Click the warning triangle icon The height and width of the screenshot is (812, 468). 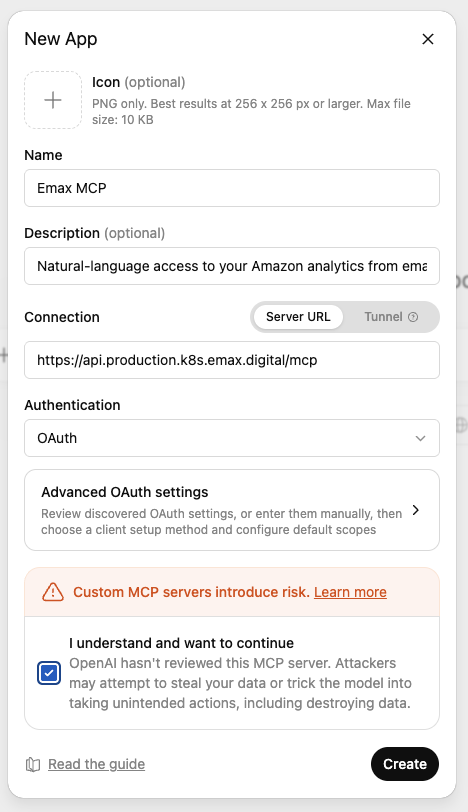click(x=53, y=592)
